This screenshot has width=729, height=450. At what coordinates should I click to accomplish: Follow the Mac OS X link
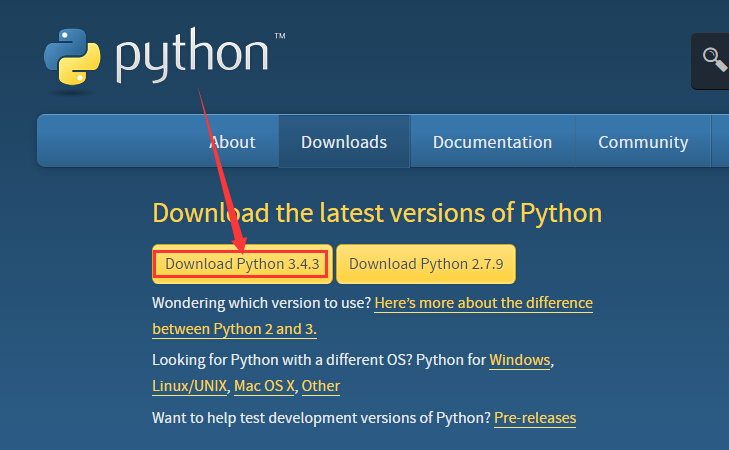(x=264, y=385)
